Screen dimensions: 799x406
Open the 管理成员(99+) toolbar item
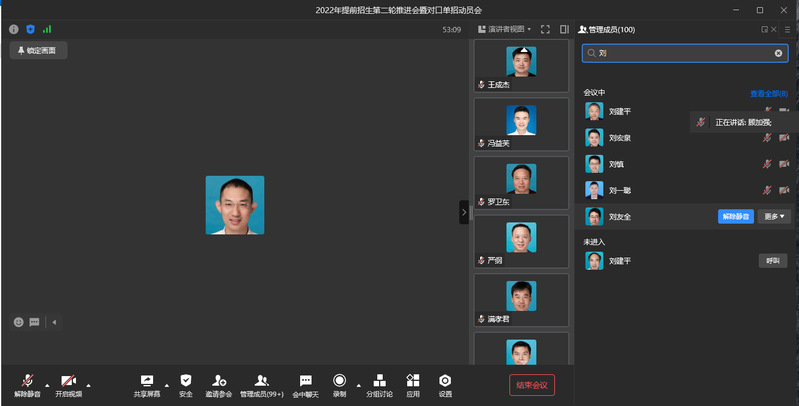click(x=261, y=381)
